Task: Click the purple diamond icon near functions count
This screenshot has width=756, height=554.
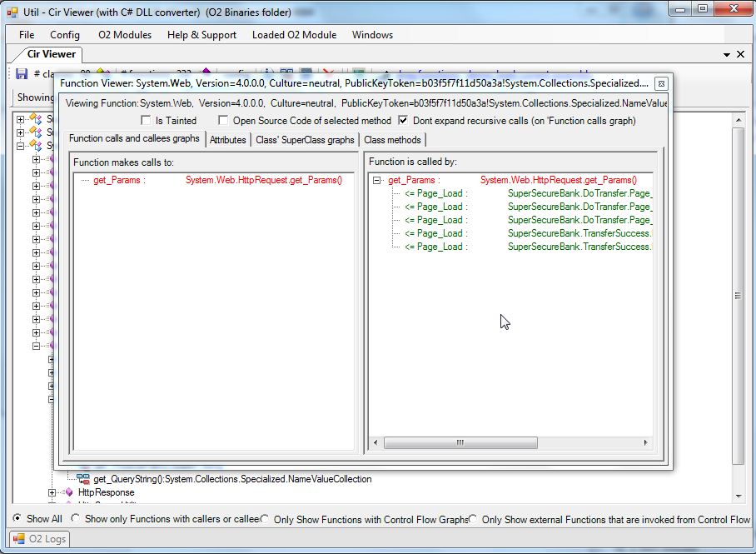Action: [205, 70]
